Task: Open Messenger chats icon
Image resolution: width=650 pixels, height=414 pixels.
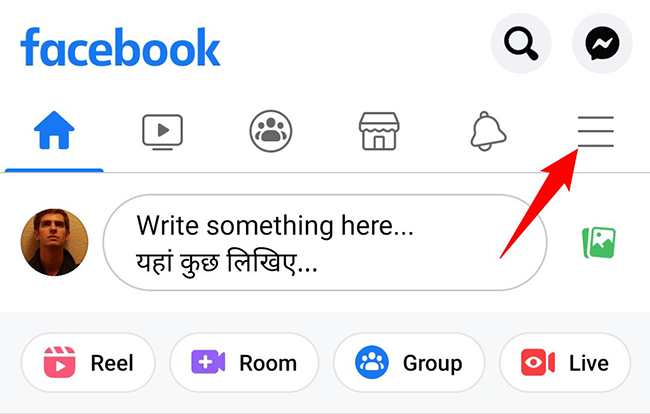Action: point(602,43)
